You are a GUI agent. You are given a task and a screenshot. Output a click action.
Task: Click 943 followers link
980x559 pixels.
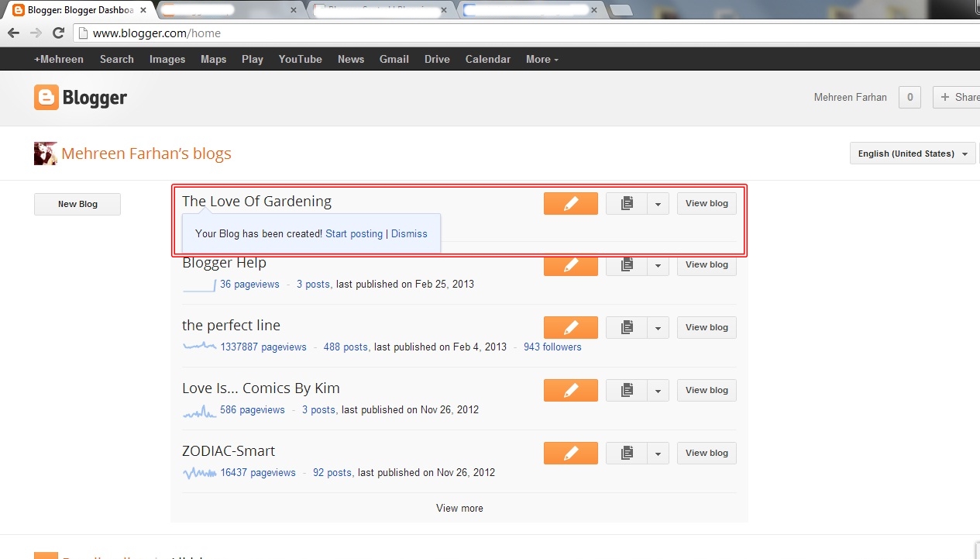click(x=552, y=347)
